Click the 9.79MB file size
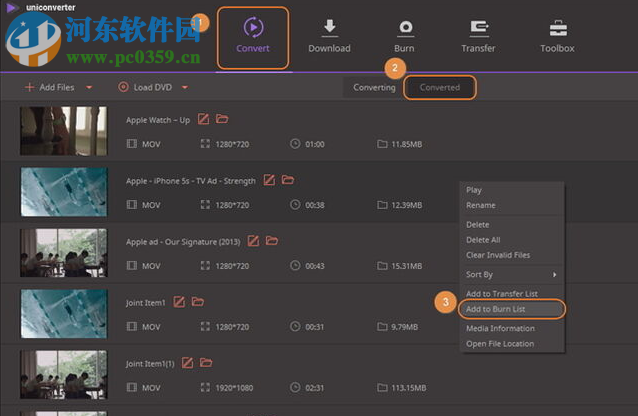638x416 pixels. [x=404, y=327]
